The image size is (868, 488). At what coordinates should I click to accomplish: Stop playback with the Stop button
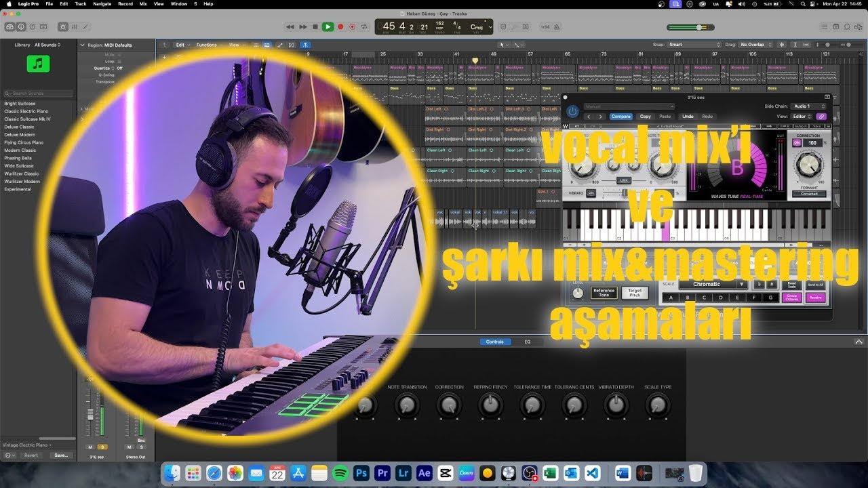click(315, 27)
